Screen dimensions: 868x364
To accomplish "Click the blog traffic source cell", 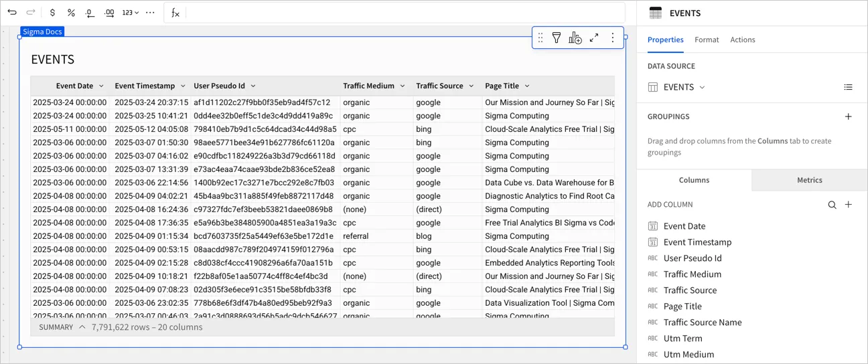I will coord(448,236).
